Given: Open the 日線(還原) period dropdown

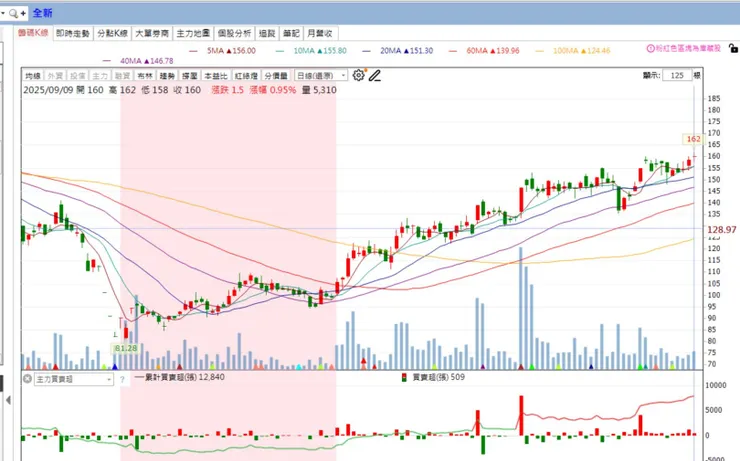Looking at the screenshot, I should click(321, 75).
